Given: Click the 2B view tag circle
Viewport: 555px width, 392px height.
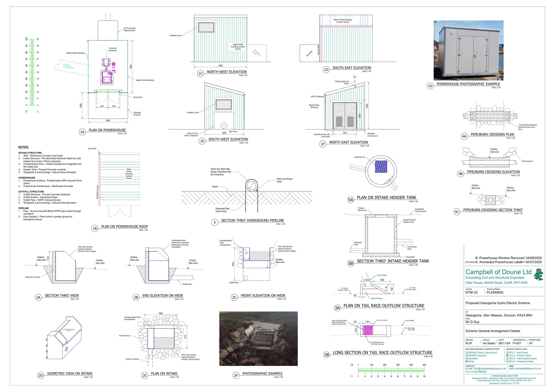Looking at the screenshot, I should [x=136, y=297].
